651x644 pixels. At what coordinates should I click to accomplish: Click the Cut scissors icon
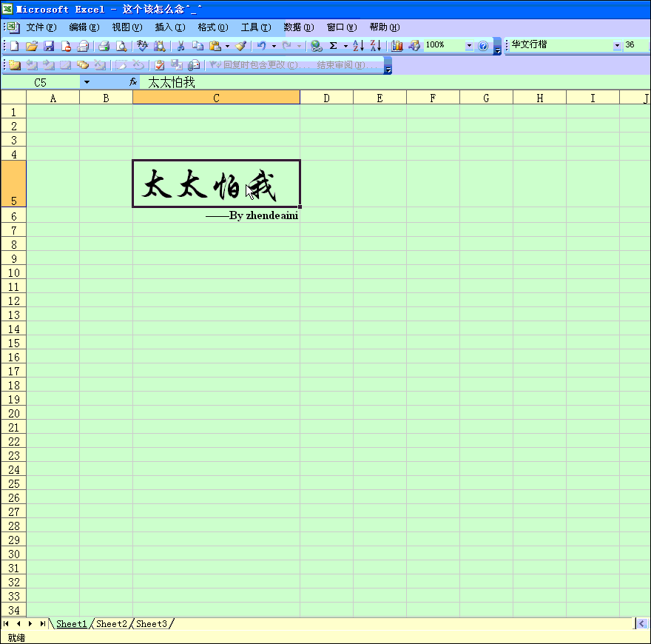[180, 46]
